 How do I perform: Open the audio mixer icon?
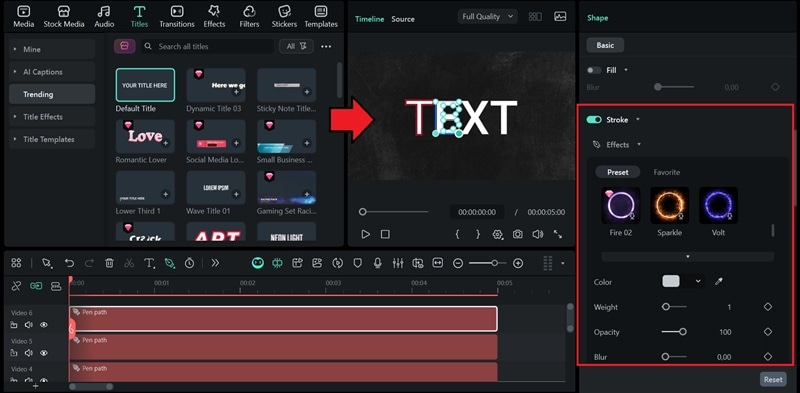[x=398, y=263]
